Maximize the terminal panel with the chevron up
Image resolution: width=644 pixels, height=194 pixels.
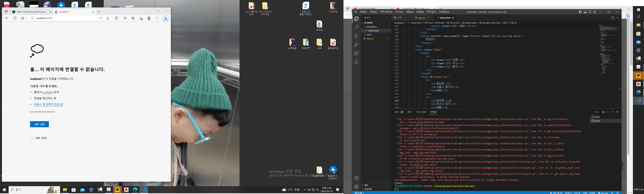pyautogui.click(x=613, y=112)
